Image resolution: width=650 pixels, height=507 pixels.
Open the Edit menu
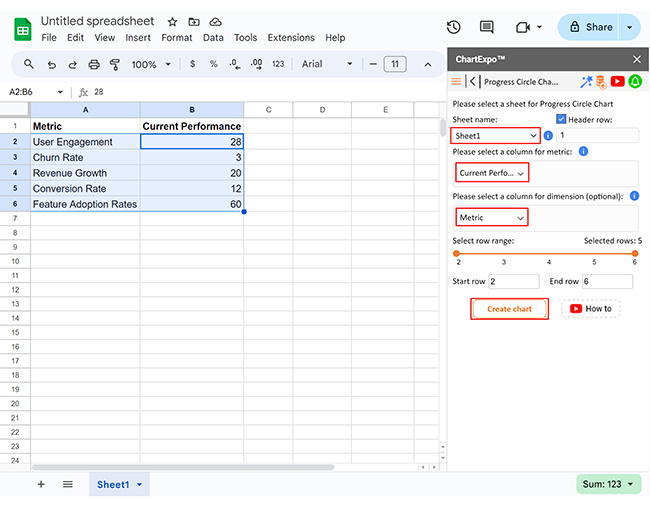tap(75, 38)
